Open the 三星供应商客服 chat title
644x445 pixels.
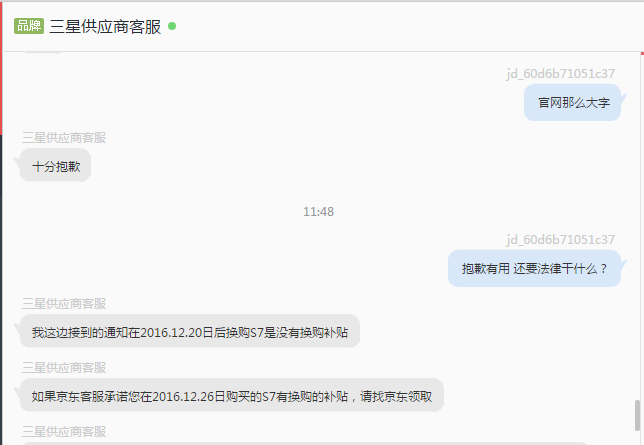point(105,26)
